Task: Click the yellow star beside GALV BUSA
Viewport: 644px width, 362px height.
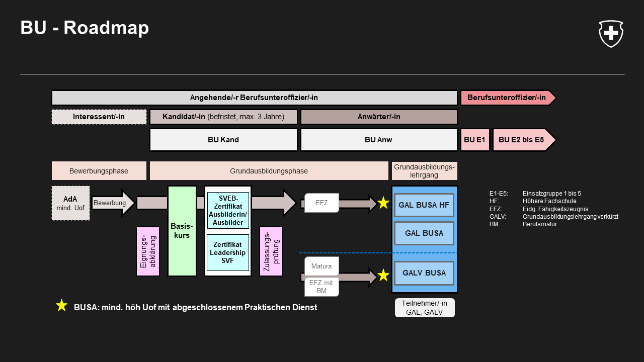Action: 383,275
